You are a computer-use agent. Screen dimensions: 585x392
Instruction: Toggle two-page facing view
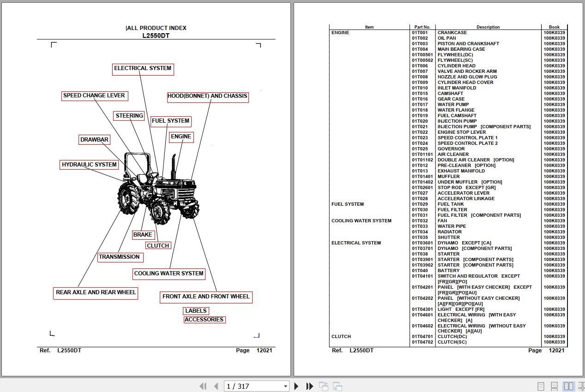click(x=569, y=386)
